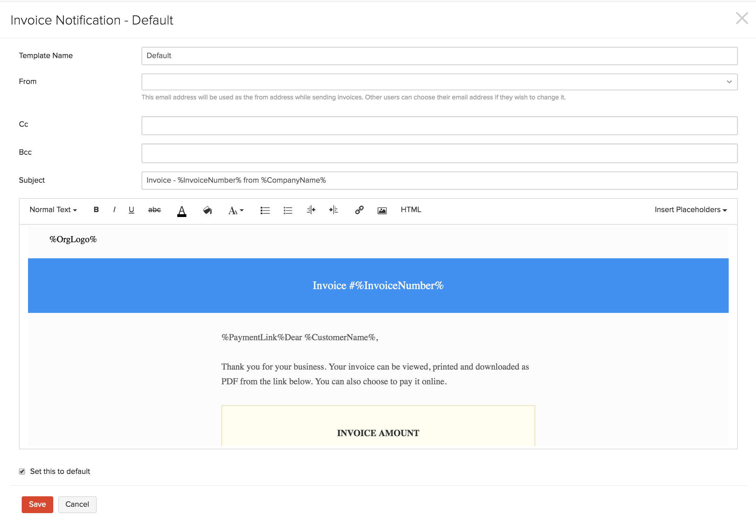756x532 pixels.
Task: Open the From email address dropdown
Action: [x=731, y=82]
